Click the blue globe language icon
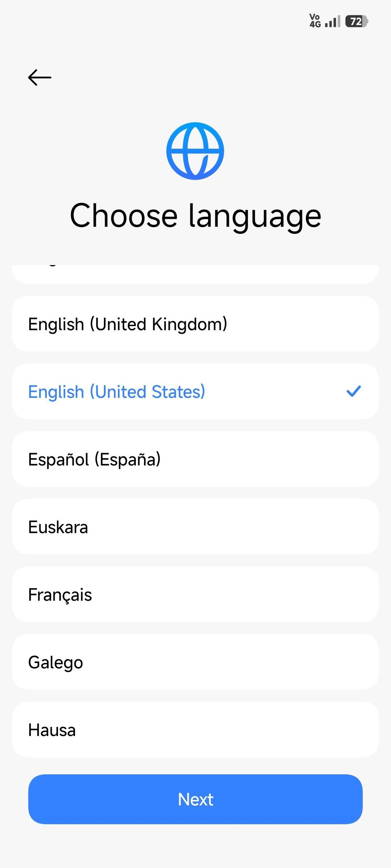Screen dimensions: 391x868 (x=195, y=151)
